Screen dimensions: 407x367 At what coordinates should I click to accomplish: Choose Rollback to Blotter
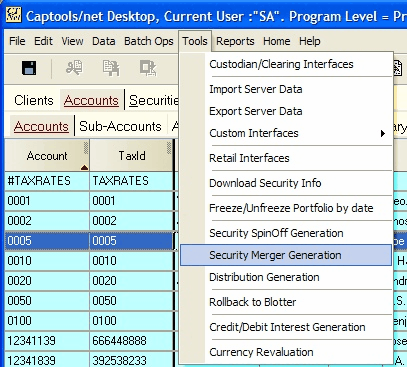(x=286, y=302)
